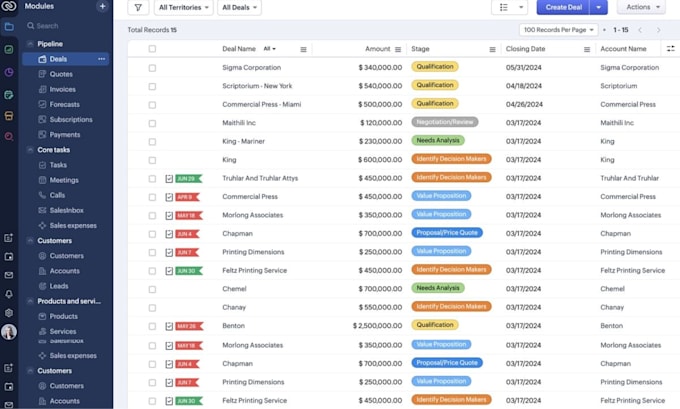Toggle the select-all checkbox in header

coord(152,49)
